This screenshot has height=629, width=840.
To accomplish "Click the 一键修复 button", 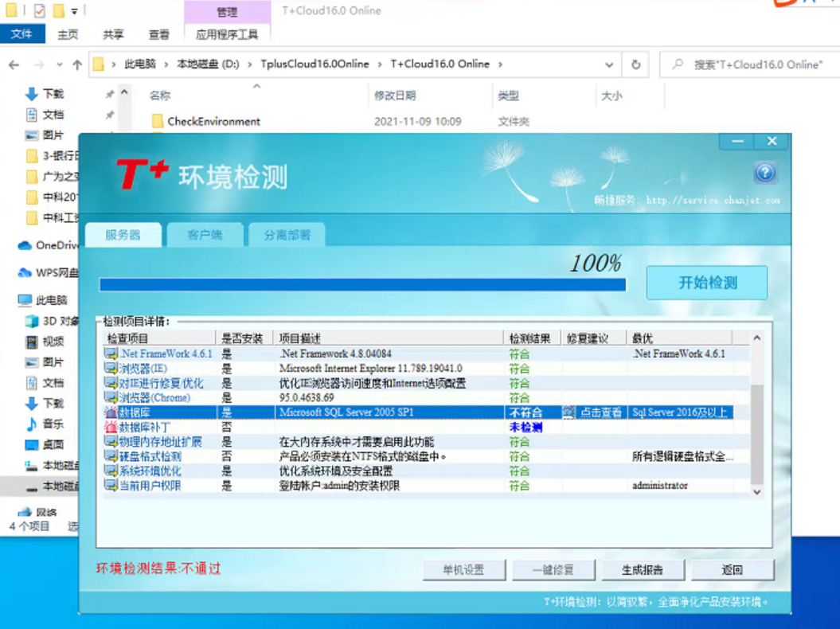I will (x=553, y=570).
